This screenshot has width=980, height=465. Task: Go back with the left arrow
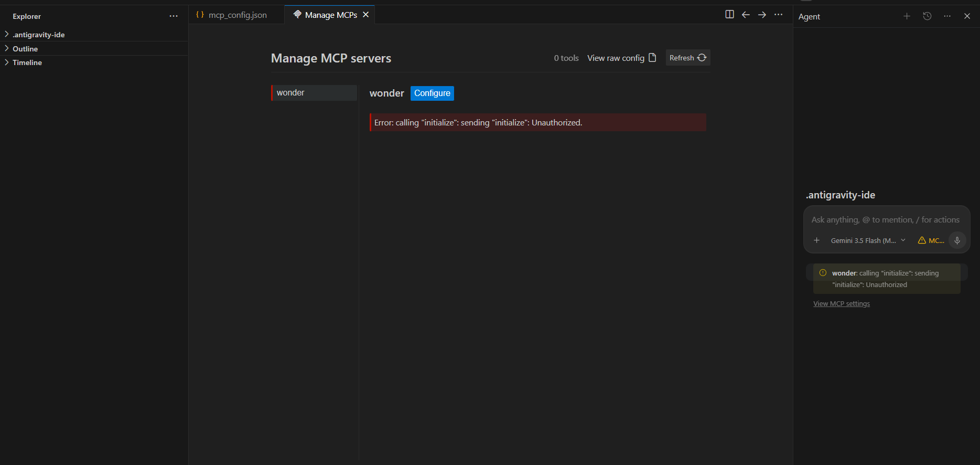746,15
